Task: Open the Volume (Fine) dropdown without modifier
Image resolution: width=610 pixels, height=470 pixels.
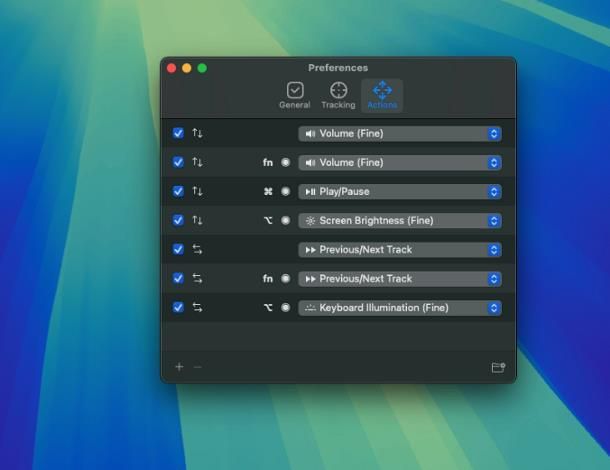Action: click(400, 133)
